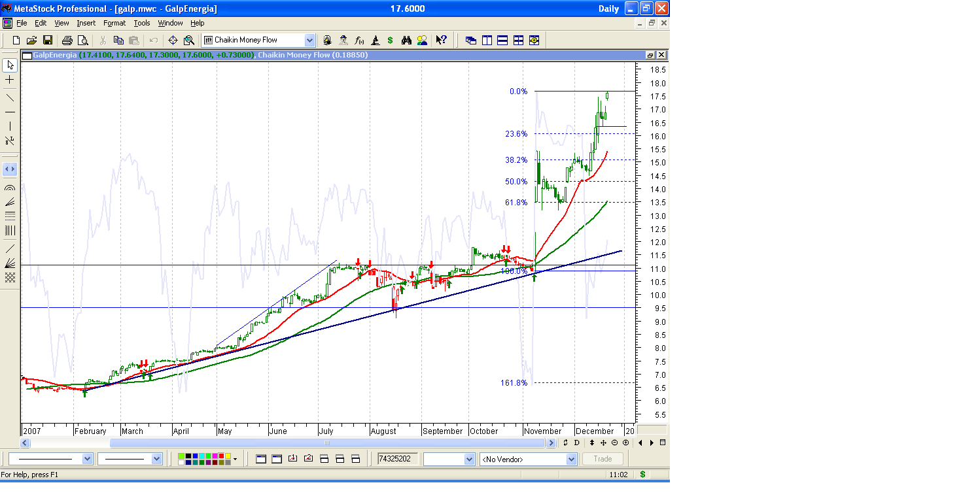Toggle the highlighted double-arrow tool button
This screenshot has height=502, width=980.
click(x=10, y=169)
